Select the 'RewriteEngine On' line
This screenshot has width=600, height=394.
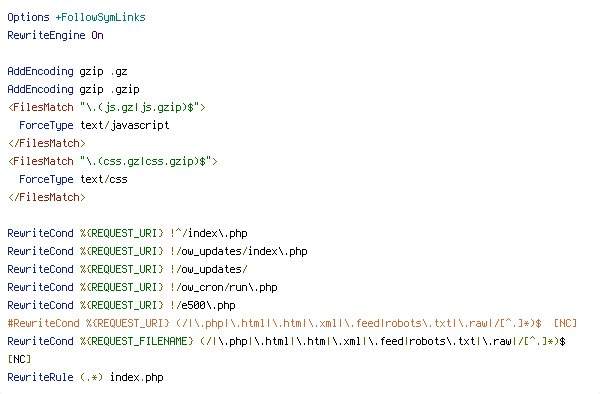click(x=55, y=35)
